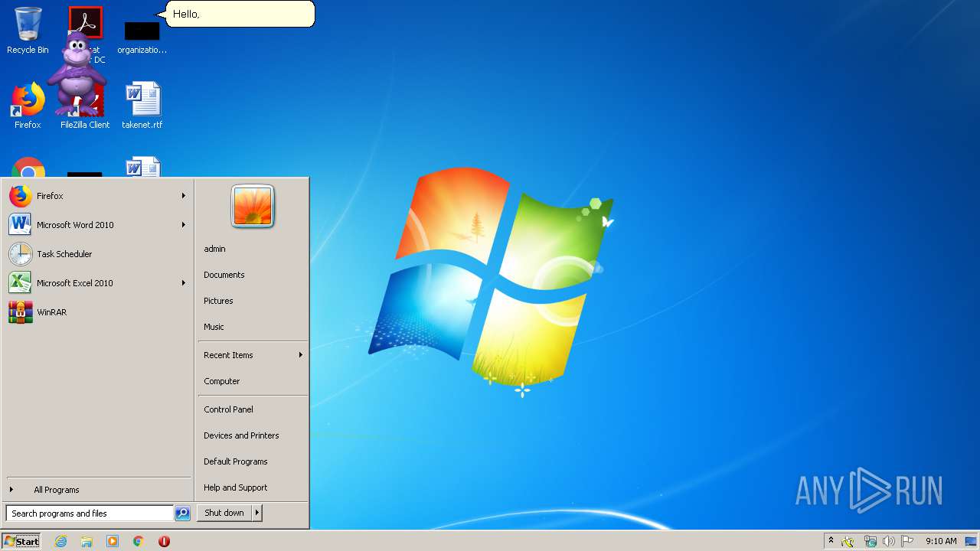Open the arrow next to Shut down

click(257, 513)
